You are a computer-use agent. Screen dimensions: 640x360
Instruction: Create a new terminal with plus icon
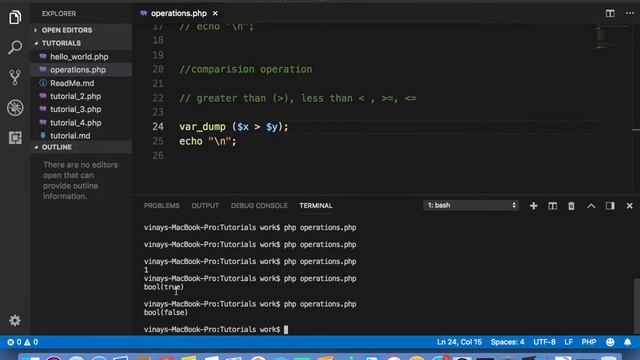click(x=533, y=206)
